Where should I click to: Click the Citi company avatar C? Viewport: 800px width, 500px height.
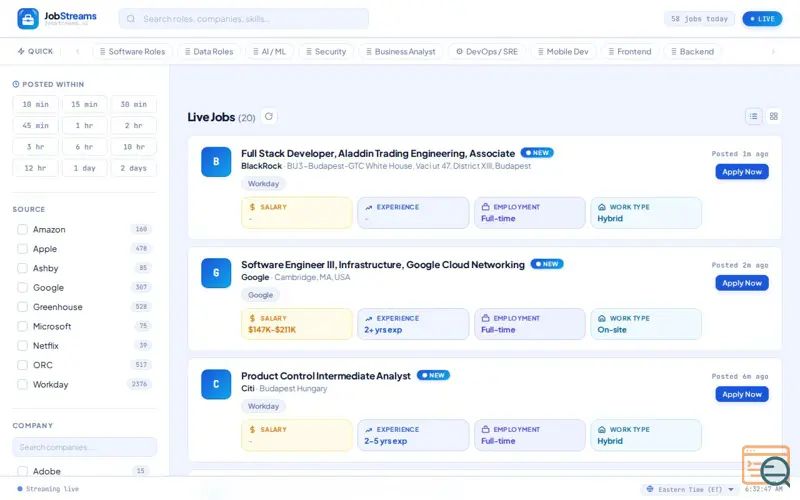tap(216, 384)
